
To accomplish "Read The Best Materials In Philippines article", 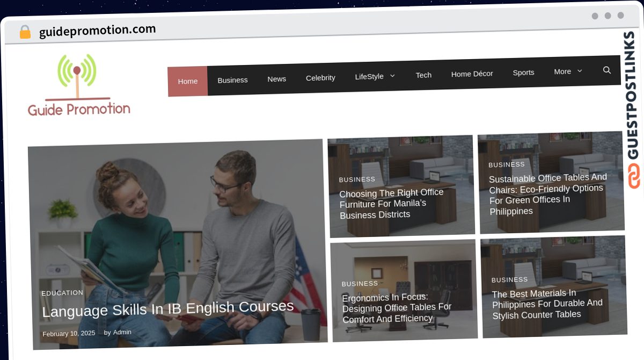I will coord(547,304).
